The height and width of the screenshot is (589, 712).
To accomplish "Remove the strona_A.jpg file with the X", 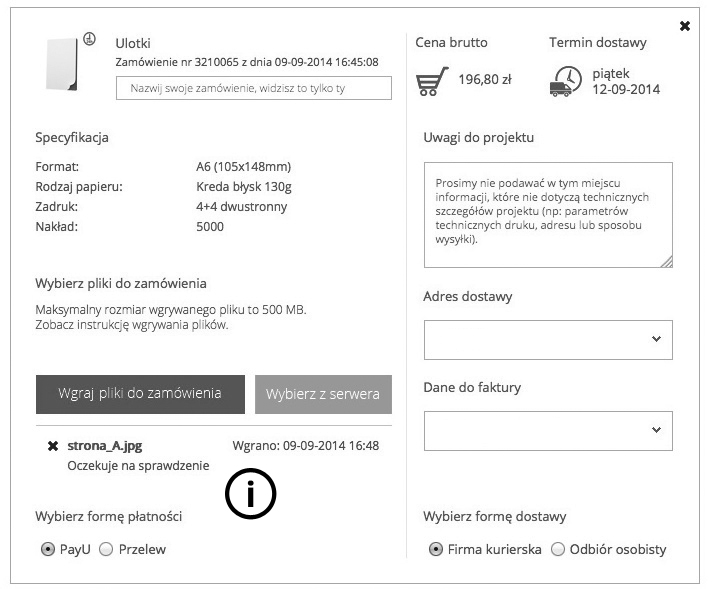I will coord(52,446).
